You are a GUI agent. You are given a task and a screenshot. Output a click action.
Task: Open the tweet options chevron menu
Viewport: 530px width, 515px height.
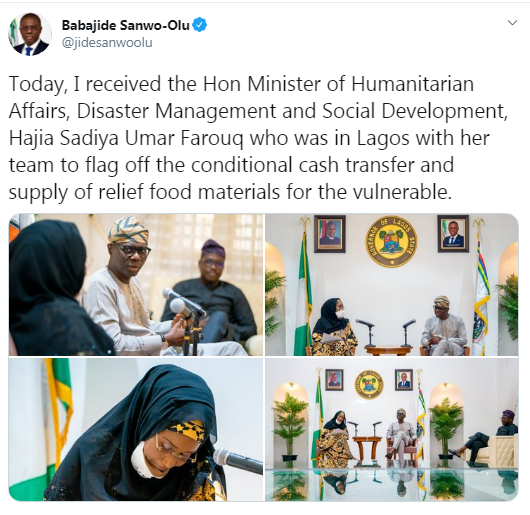512,23
